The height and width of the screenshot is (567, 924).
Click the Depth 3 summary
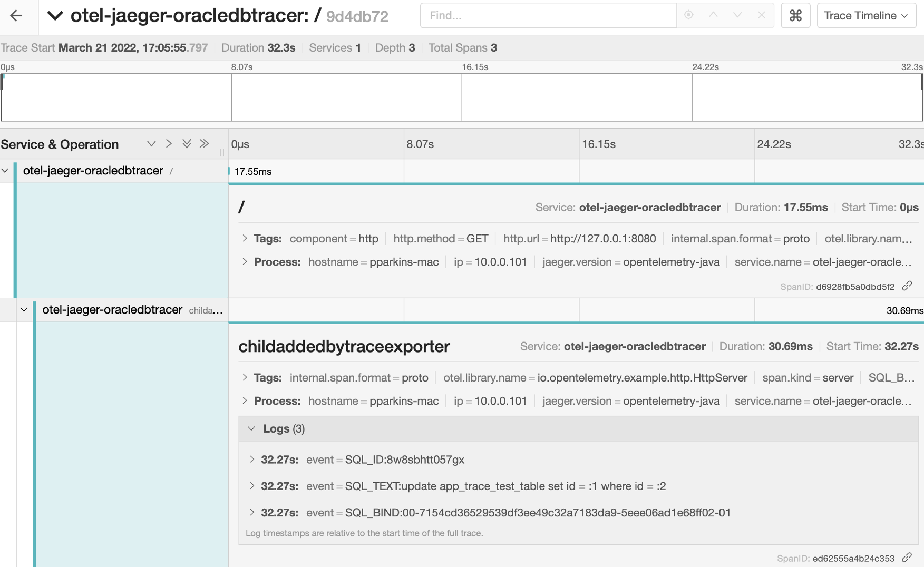[x=395, y=48]
